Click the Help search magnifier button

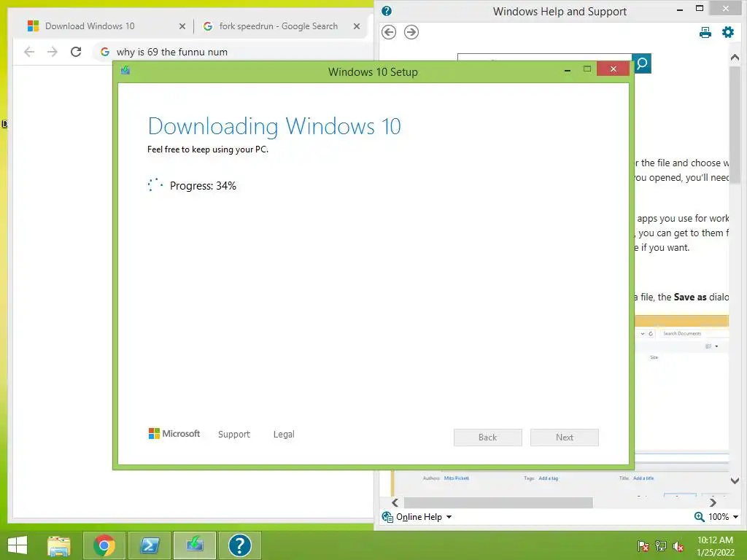tap(642, 63)
